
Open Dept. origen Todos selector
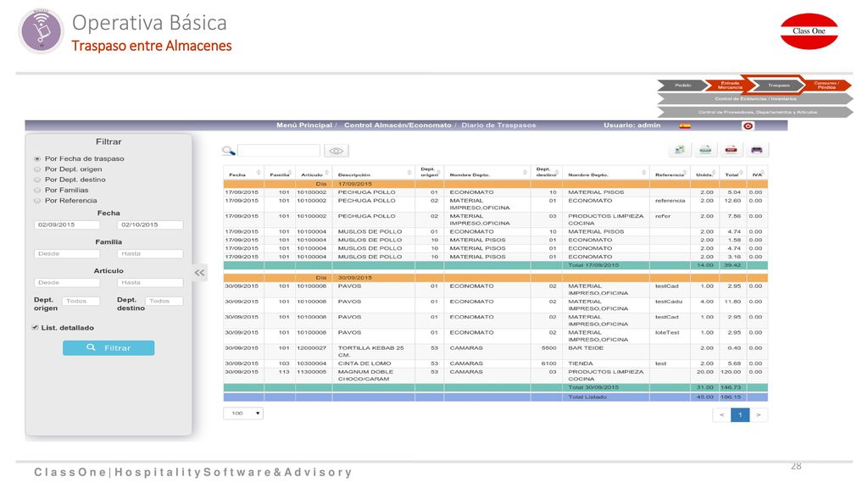tap(81, 301)
